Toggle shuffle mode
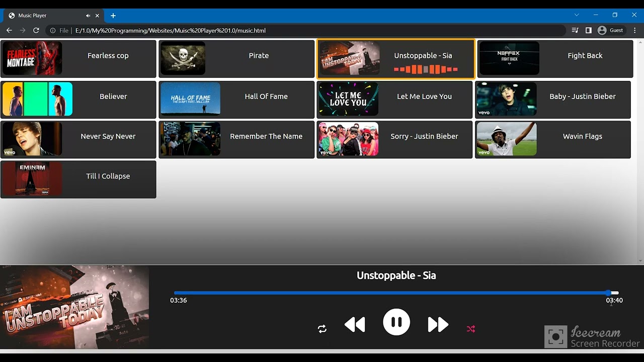Screen dimensions: 644x362 click(471, 329)
